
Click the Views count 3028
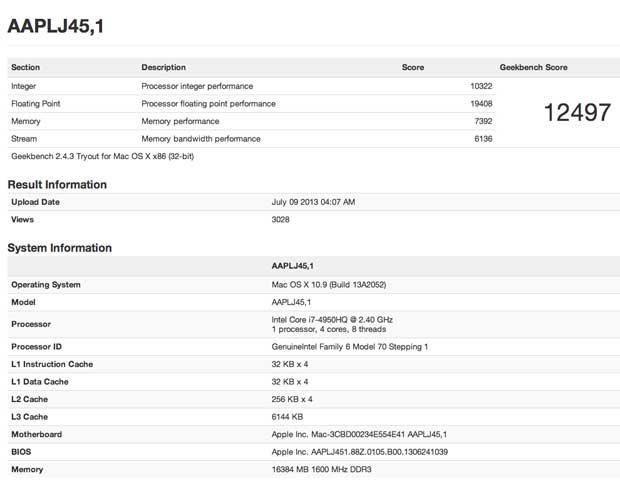pyautogui.click(x=282, y=219)
